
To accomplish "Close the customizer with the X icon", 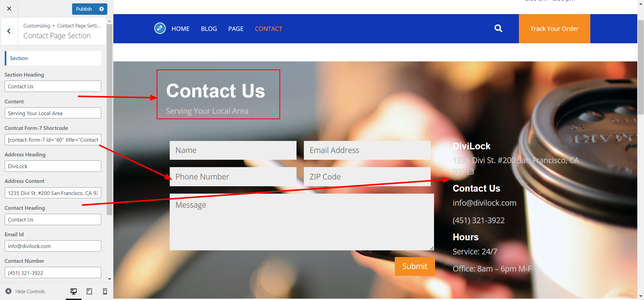I will pyautogui.click(x=9, y=9).
